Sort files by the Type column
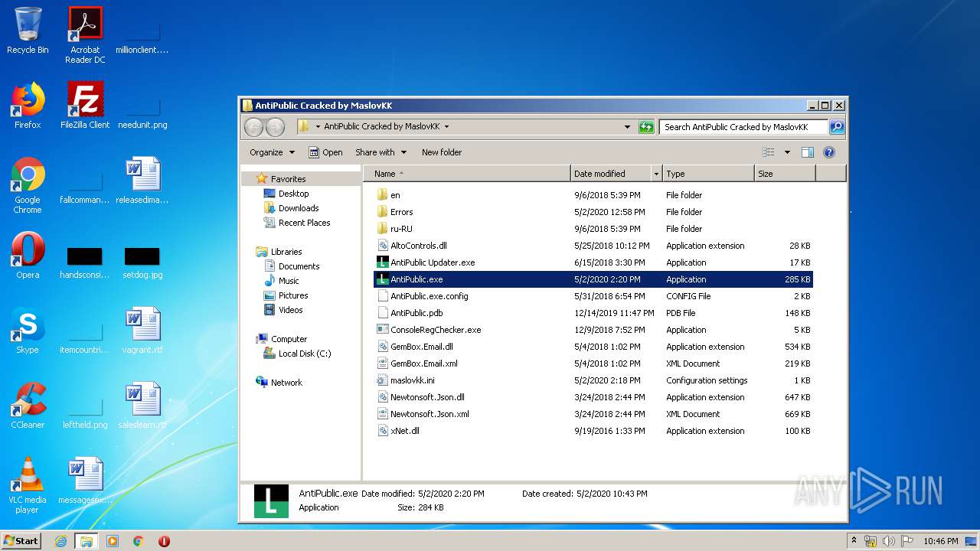This screenshot has height=551, width=980. pos(708,174)
